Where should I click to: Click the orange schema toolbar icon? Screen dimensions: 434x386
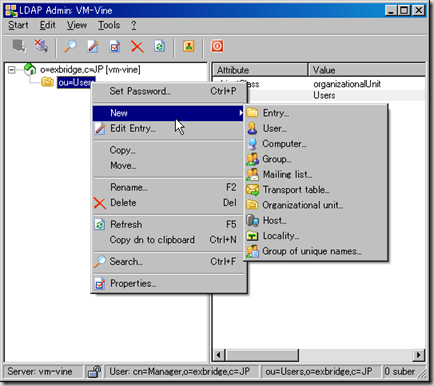(189, 46)
